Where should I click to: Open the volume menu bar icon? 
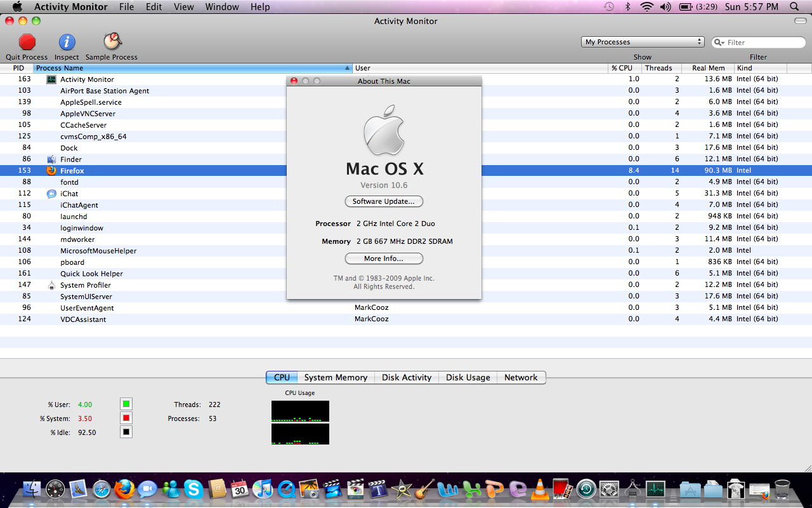tap(665, 6)
